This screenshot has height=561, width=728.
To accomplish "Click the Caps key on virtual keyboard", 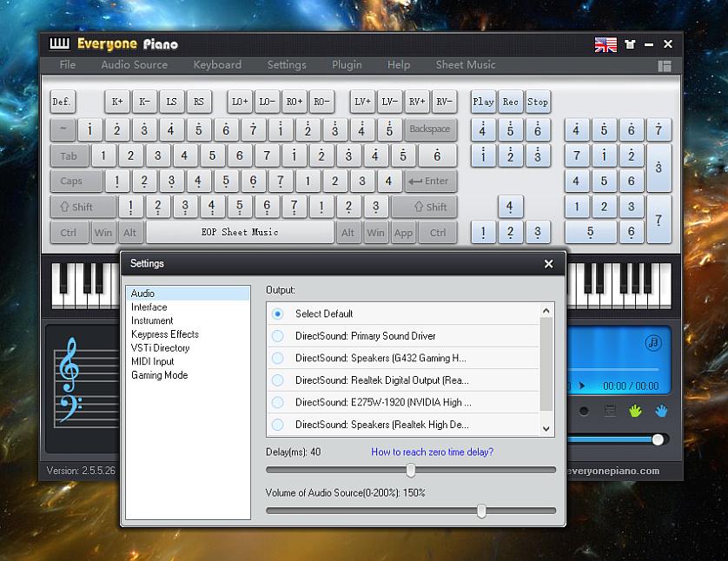I will pyautogui.click(x=76, y=181).
